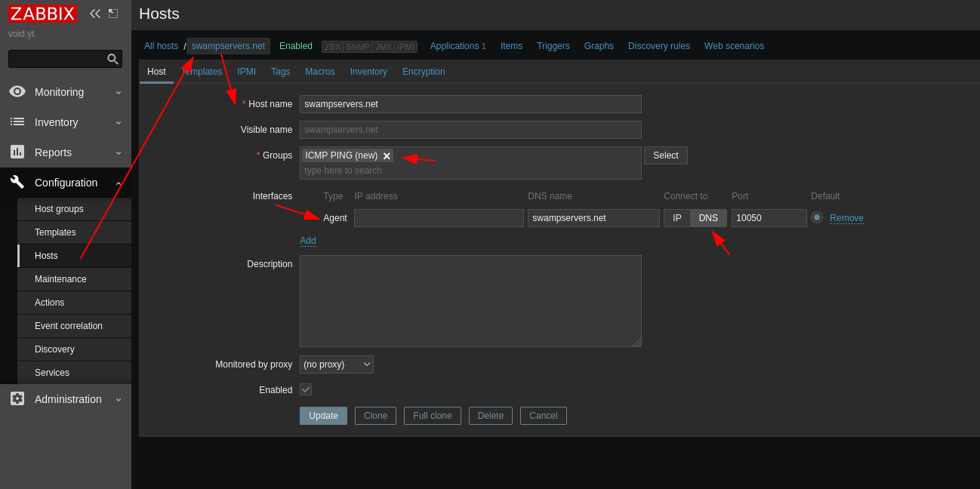The image size is (980, 489).
Task: Switch Connect to IP
Action: click(x=677, y=218)
